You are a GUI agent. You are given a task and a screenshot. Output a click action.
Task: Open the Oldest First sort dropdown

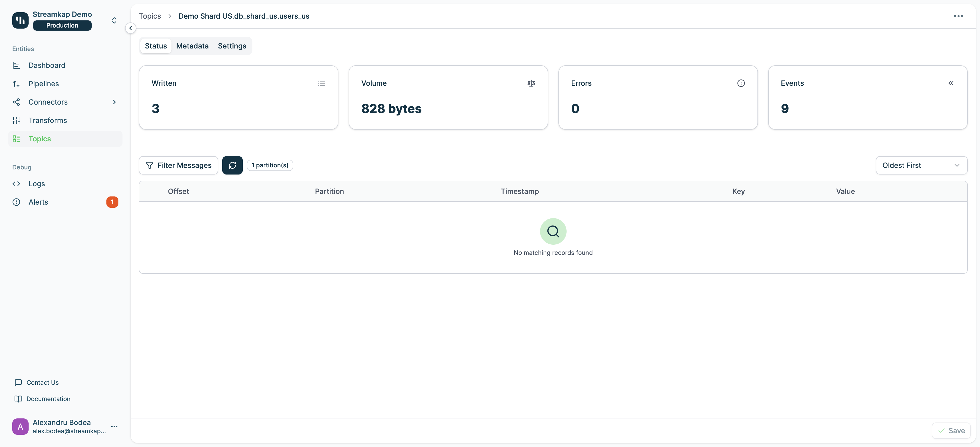tap(921, 165)
